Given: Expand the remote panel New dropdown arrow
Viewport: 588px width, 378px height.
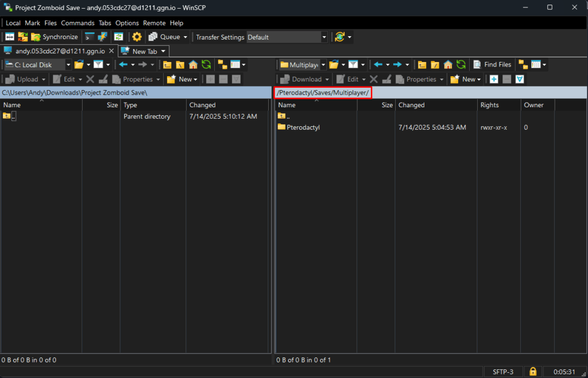Looking at the screenshot, I should (x=479, y=79).
